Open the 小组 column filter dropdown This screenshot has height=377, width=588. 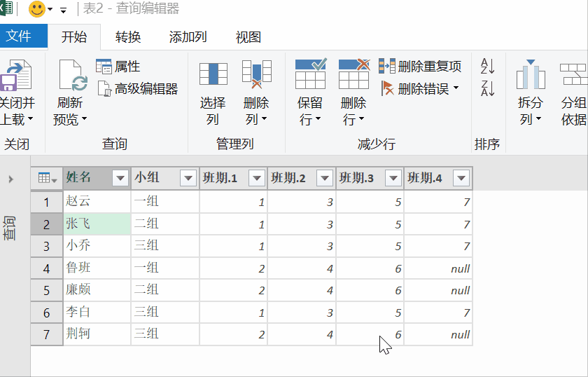pos(188,178)
